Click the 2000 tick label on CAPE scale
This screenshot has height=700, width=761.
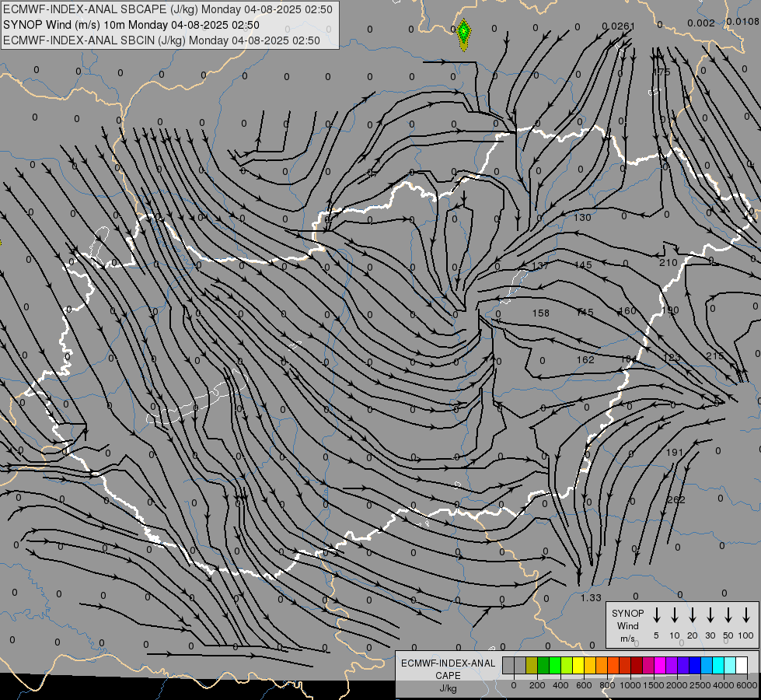[677, 685]
